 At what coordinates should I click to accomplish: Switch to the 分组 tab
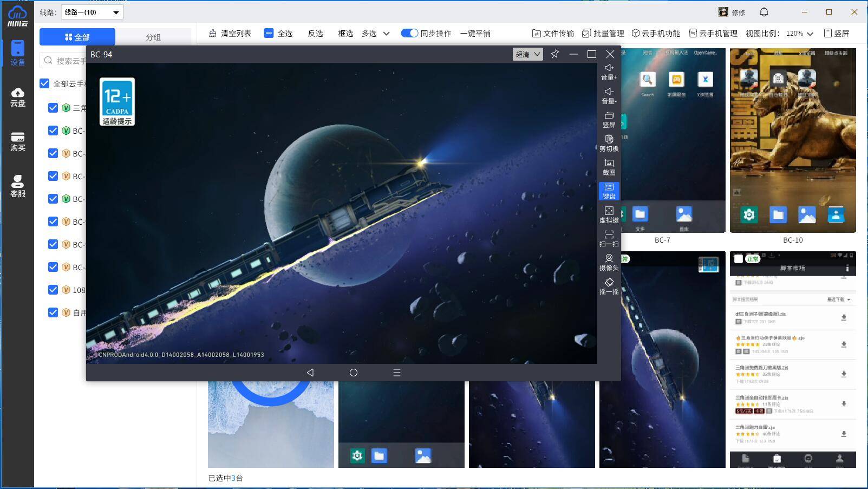(153, 37)
